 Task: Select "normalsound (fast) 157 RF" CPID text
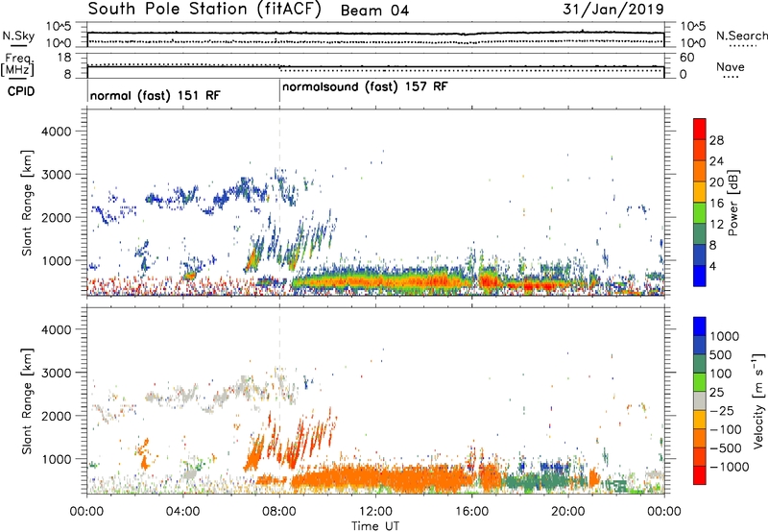coord(365,86)
